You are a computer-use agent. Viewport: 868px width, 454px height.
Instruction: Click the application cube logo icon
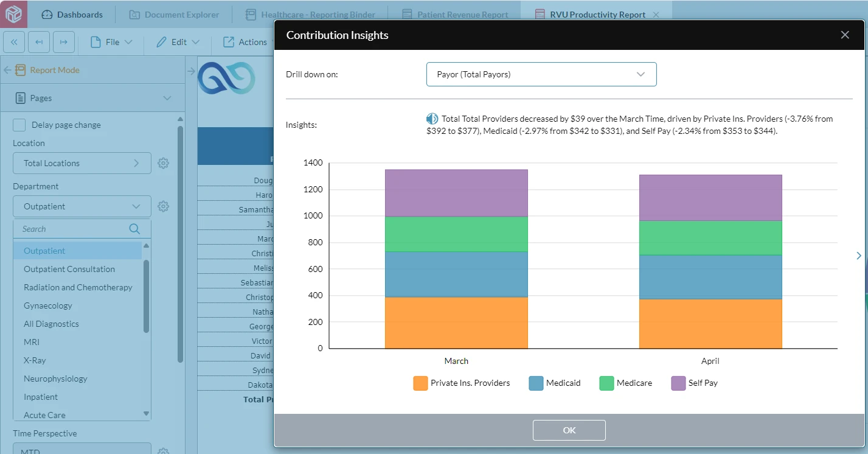click(x=13, y=13)
